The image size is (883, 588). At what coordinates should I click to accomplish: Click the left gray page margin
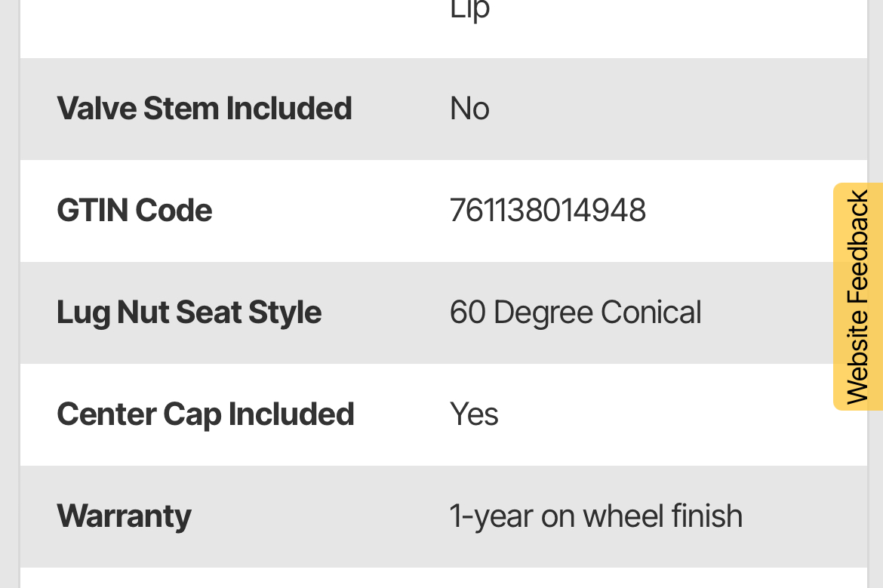point(9,302)
